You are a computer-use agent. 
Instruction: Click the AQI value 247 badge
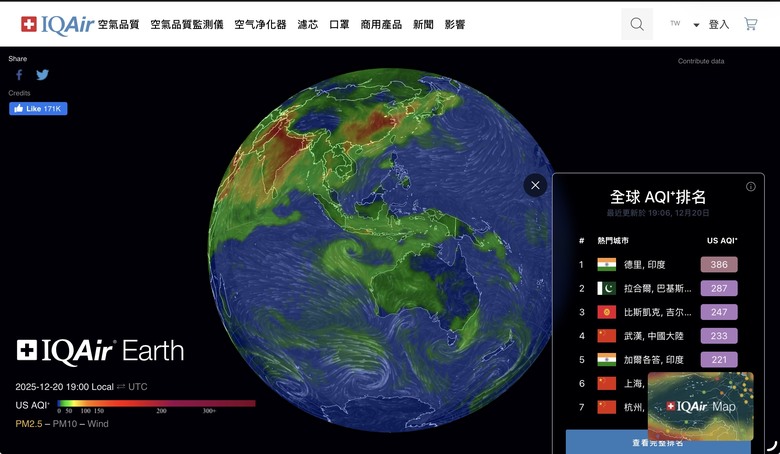(719, 312)
